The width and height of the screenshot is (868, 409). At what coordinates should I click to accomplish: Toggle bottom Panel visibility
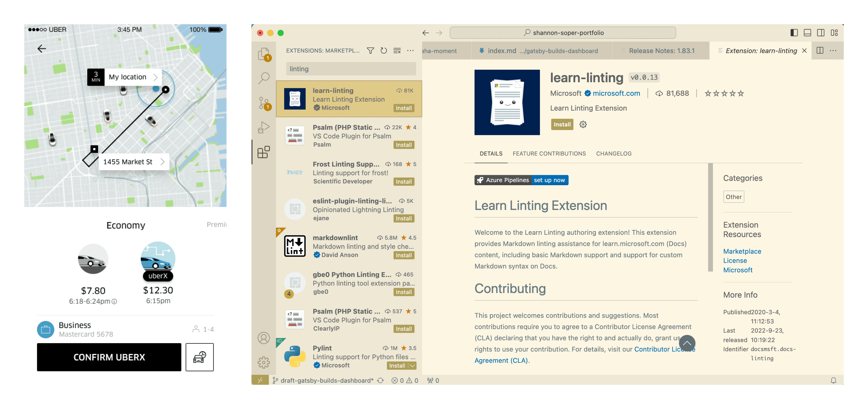tap(807, 33)
